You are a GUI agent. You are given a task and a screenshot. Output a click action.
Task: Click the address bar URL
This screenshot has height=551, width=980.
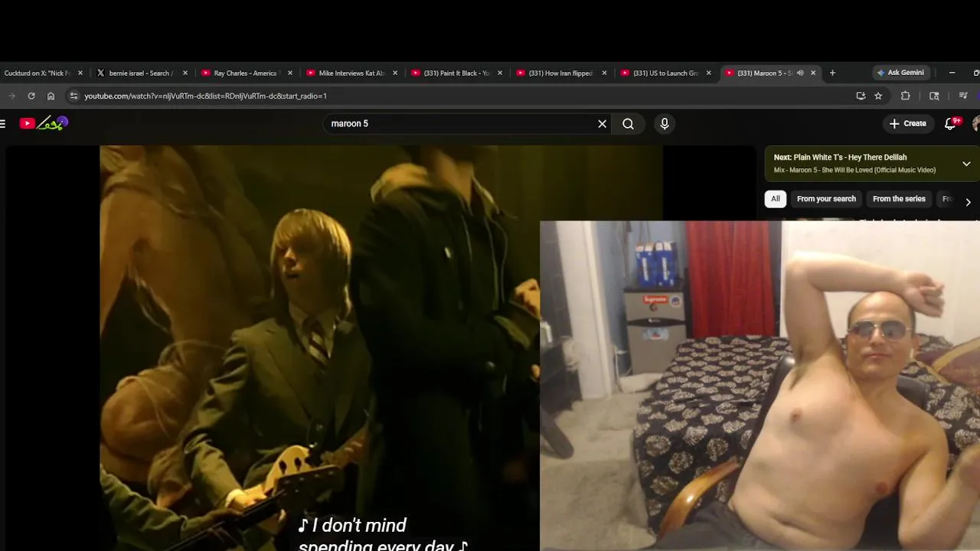coord(205,96)
